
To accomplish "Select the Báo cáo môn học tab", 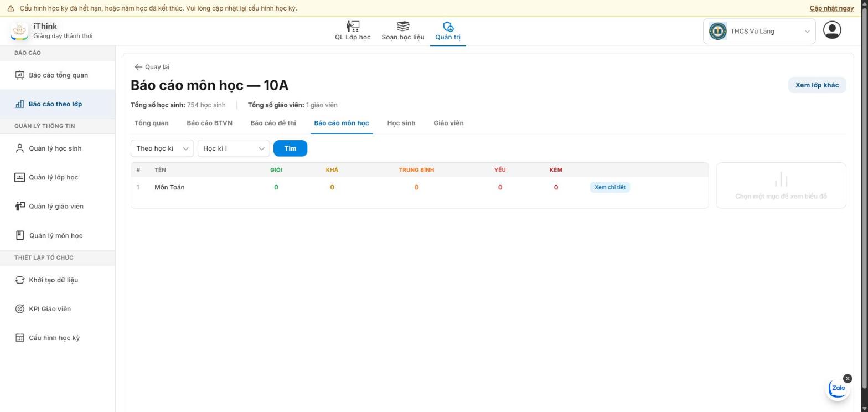I will pos(342,123).
